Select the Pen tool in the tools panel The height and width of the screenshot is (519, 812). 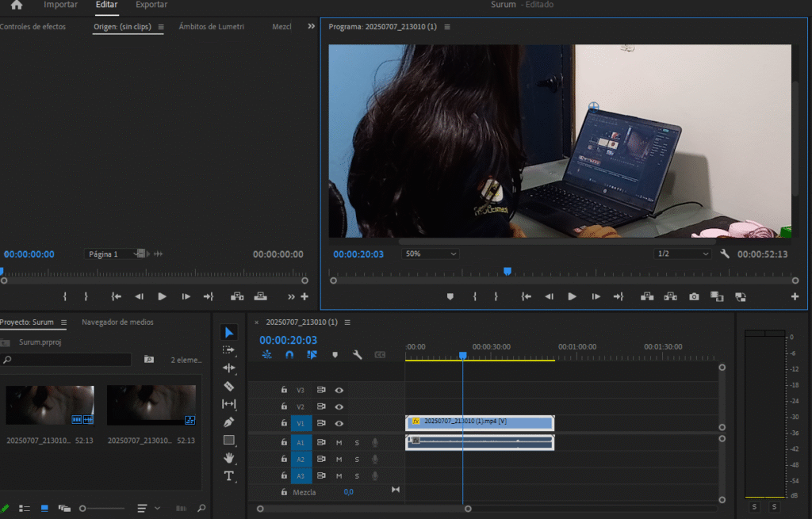[229, 422]
